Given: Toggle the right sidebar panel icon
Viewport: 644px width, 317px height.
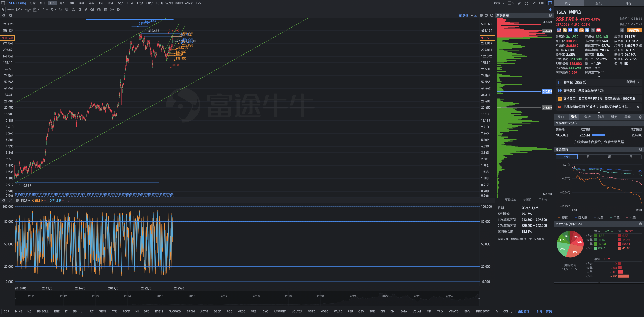Looking at the screenshot, I should (x=550, y=3).
